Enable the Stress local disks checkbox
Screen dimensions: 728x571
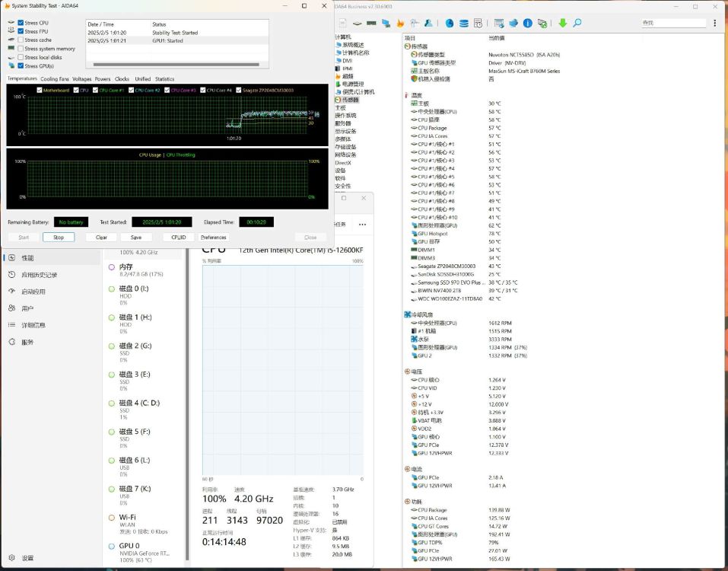coord(21,57)
